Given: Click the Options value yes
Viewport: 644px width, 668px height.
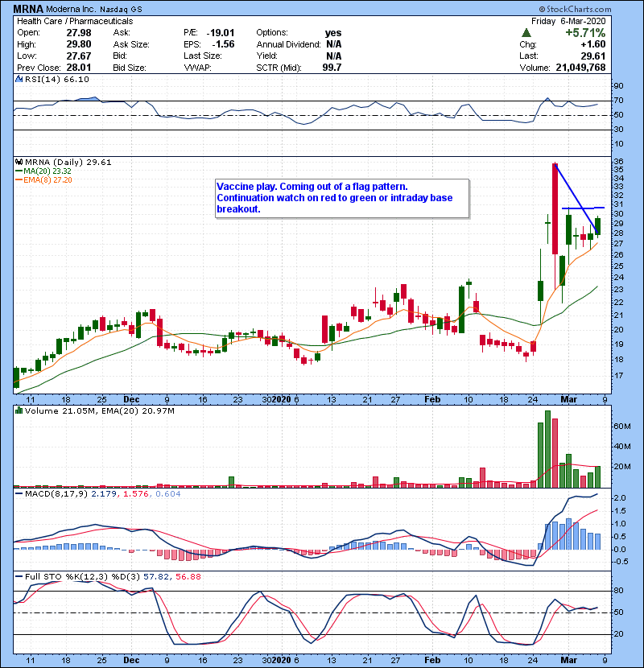Looking at the screenshot, I should pos(333,33).
